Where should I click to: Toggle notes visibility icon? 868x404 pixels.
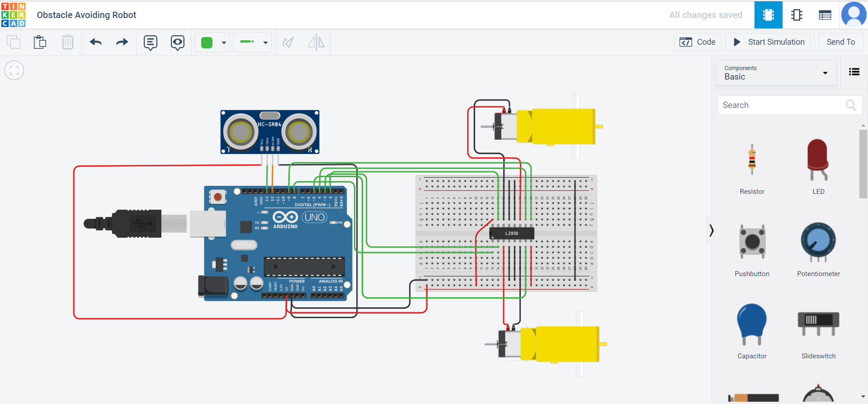click(x=178, y=42)
